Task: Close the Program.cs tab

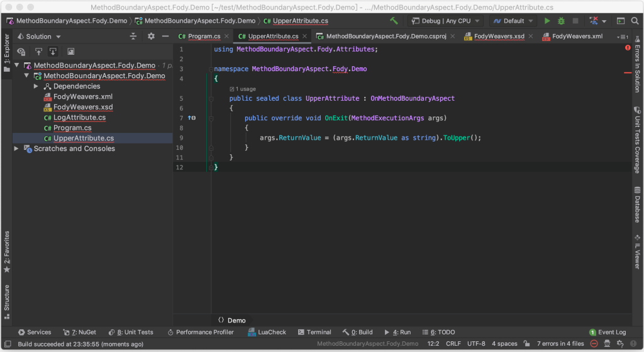Action: [226, 36]
